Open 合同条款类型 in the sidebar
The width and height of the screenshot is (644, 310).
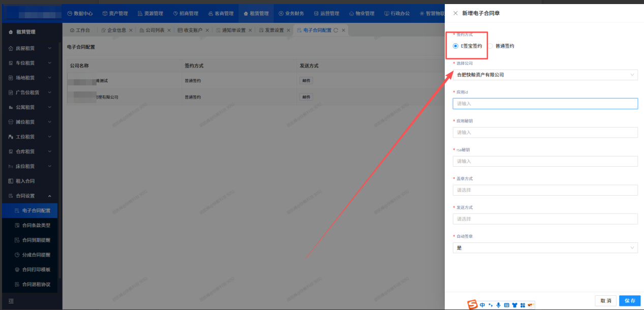(x=36, y=225)
